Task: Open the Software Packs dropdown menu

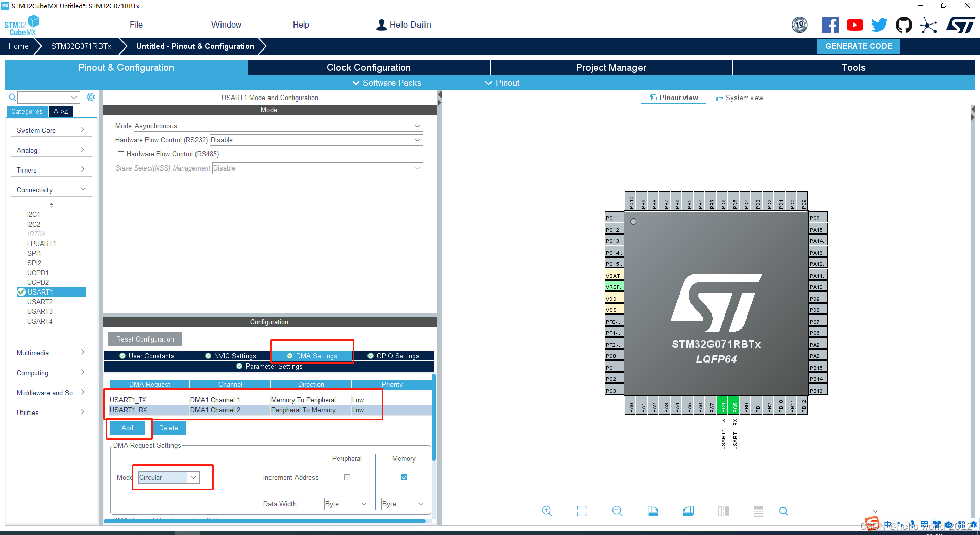Action: point(386,83)
